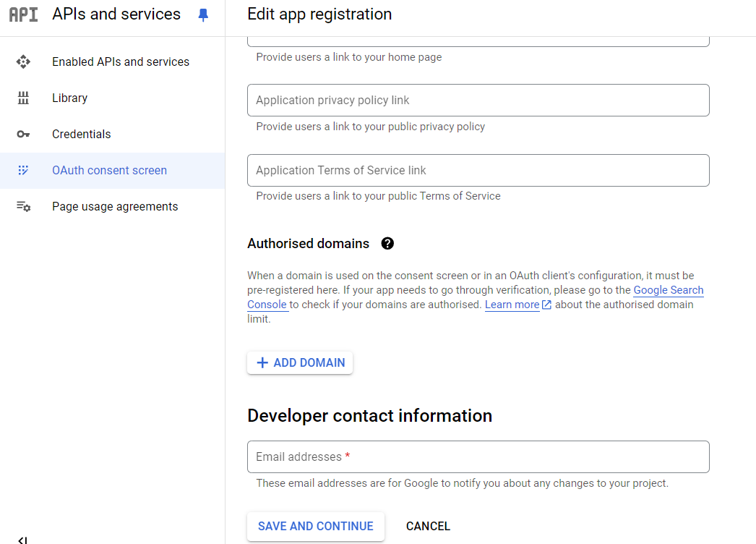Follow the Learn more link

512,305
